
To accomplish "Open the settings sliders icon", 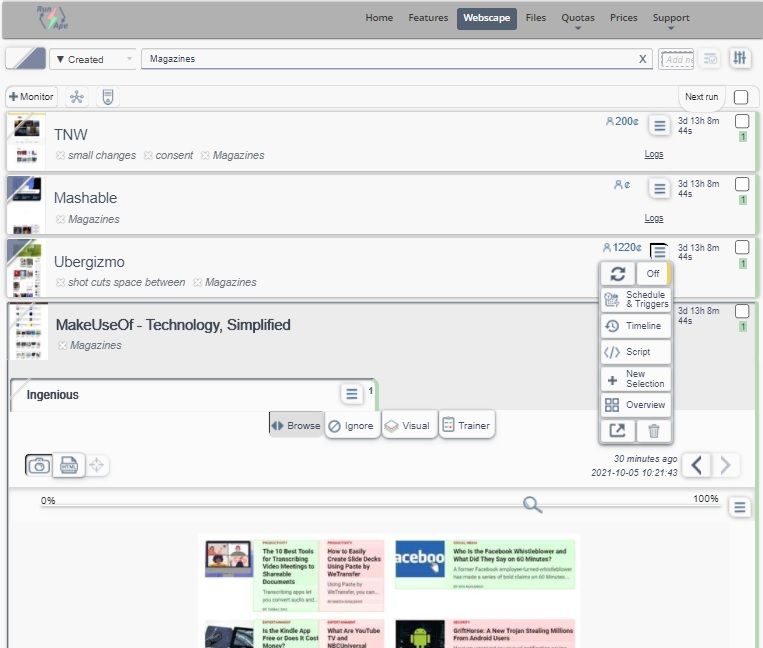I will coord(740,58).
